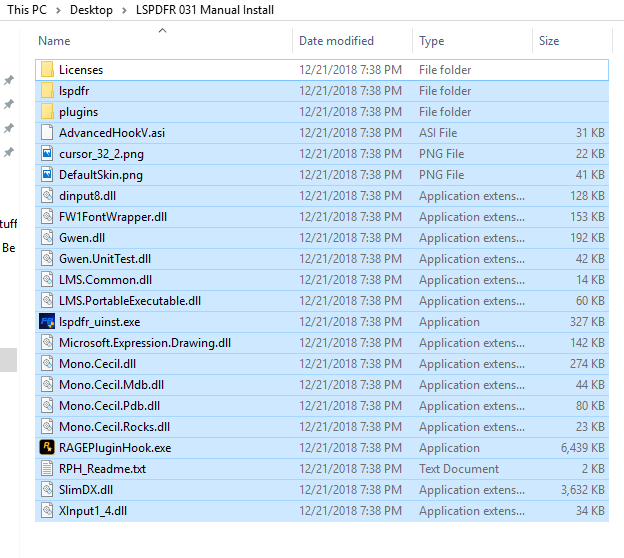Viewport: 624px width, 558px height.
Task: Select the Mono.Cecil.Rocks.dll file name
Action: pos(115,427)
